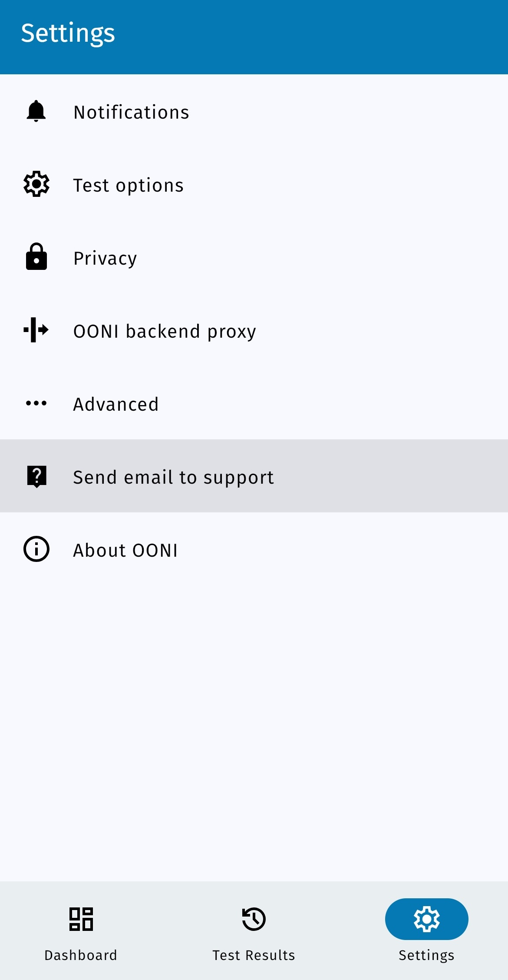Image resolution: width=508 pixels, height=980 pixels.
Task: Open Test options
Action: coord(129,185)
